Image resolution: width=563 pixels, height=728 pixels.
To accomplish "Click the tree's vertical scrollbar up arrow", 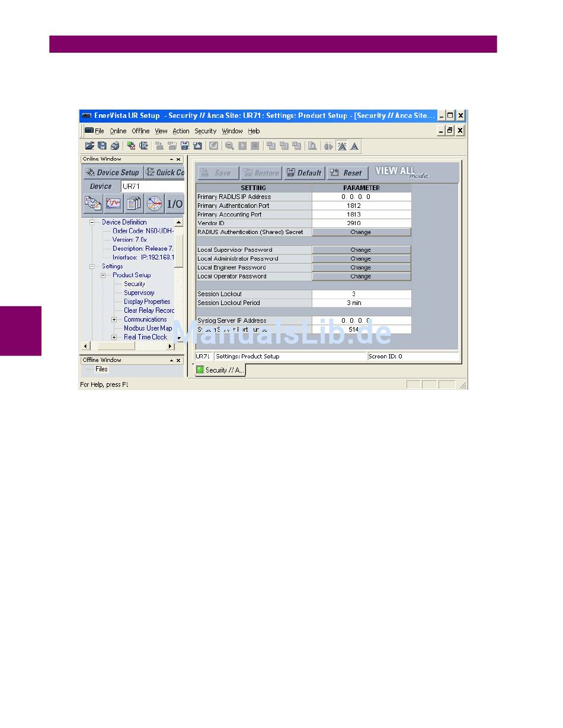I will pos(179,223).
